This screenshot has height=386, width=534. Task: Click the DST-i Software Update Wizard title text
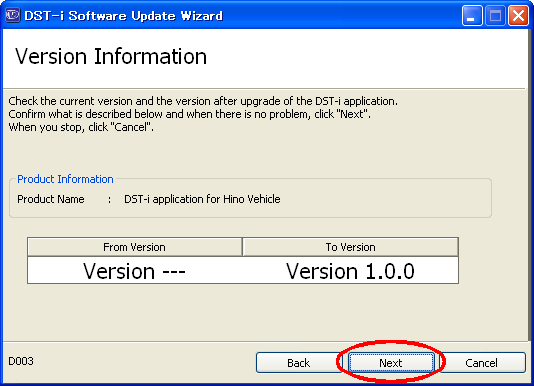point(124,16)
